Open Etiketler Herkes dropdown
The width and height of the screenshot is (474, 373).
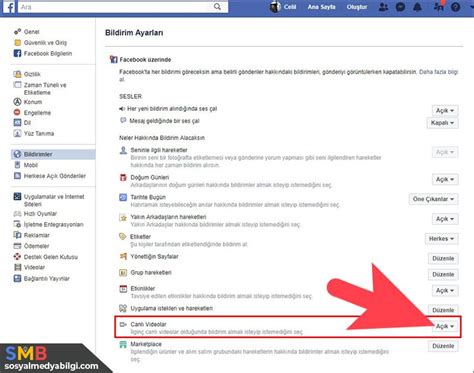[441, 239]
